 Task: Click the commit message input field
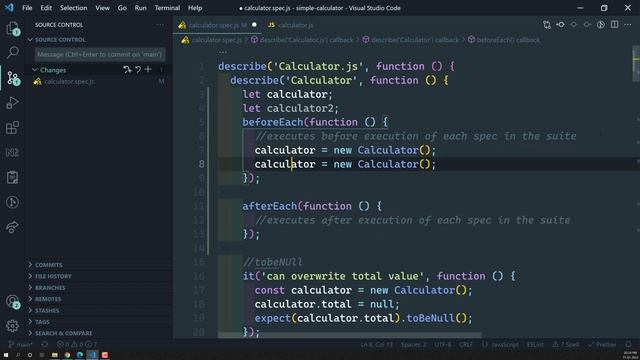point(100,54)
